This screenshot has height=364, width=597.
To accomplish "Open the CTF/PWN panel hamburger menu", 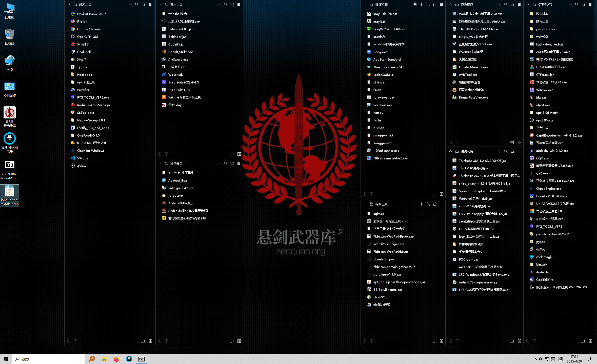I will [590, 5].
